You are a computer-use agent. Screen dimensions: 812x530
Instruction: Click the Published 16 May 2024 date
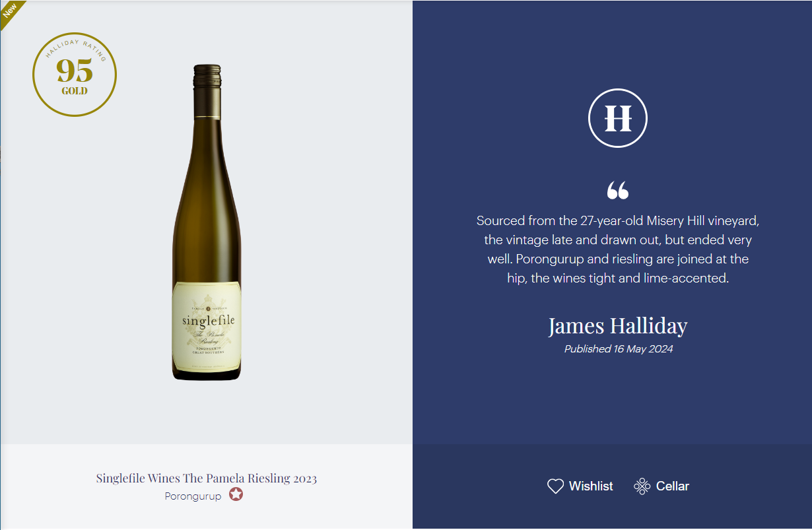tap(619, 348)
